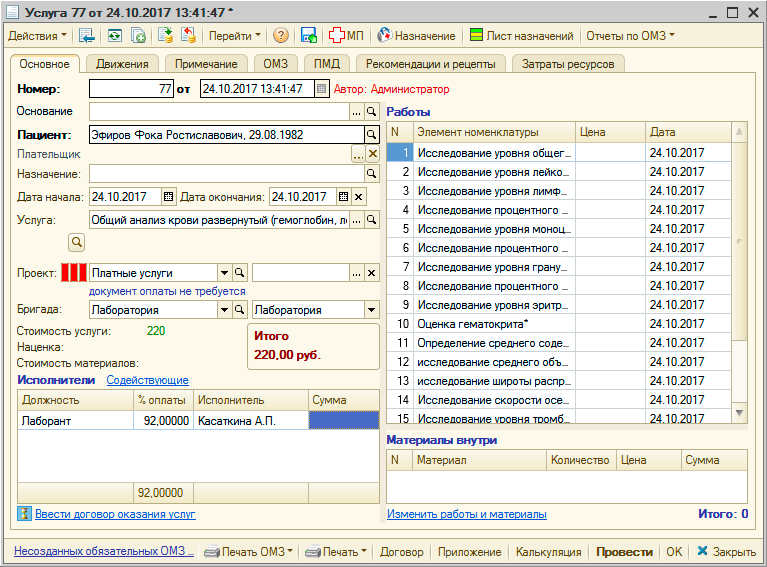Clear the Плательщик field with X button
The image size is (767, 567).
pyautogui.click(x=372, y=154)
